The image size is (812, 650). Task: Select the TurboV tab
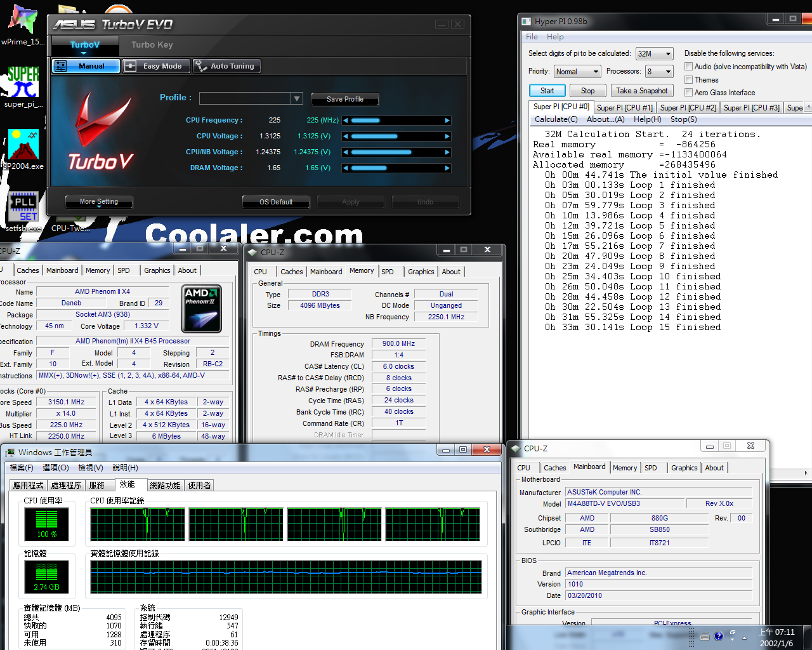tap(85, 45)
